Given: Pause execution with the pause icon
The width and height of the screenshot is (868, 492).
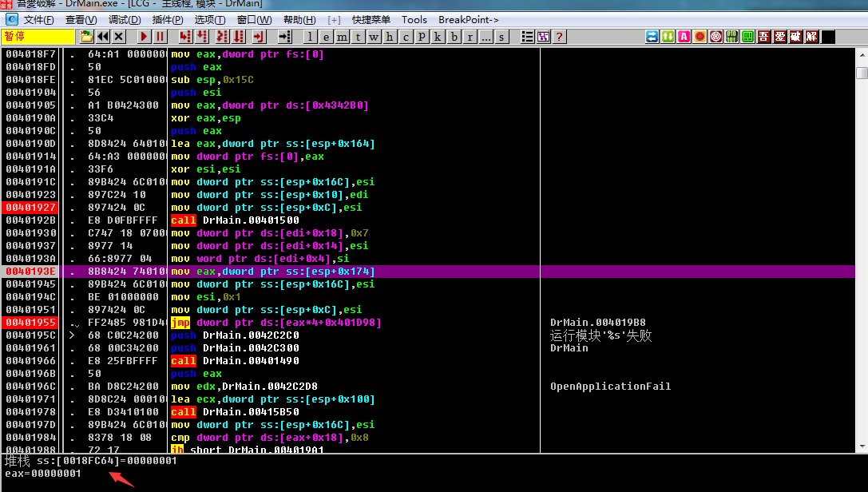Looking at the screenshot, I should click(160, 37).
